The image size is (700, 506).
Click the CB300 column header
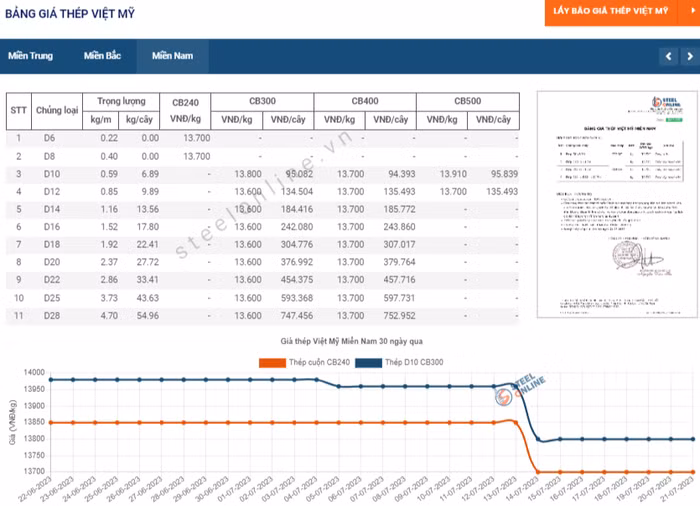(262, 101)
